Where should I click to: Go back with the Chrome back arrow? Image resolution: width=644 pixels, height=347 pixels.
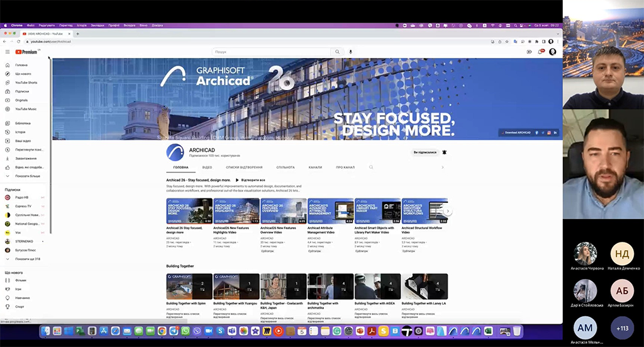(4, 42)
